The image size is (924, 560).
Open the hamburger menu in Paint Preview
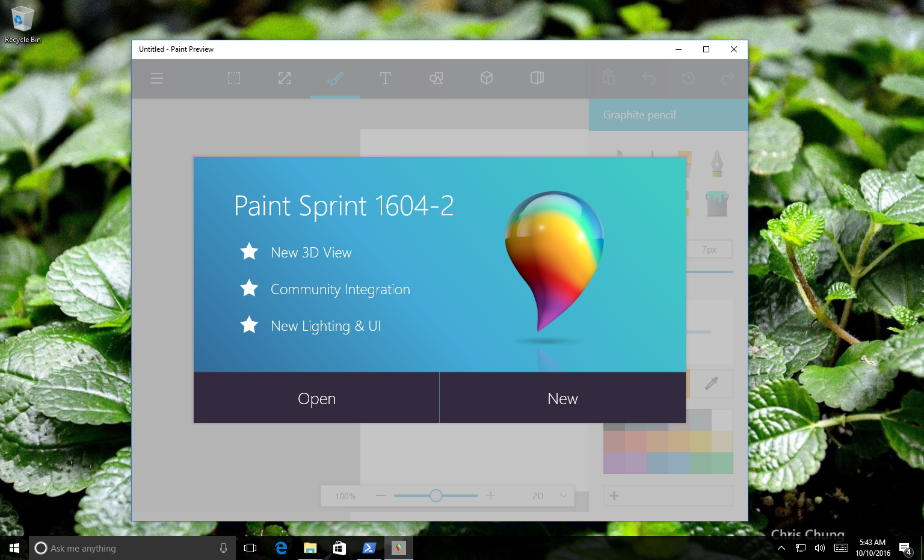[157, 78]
